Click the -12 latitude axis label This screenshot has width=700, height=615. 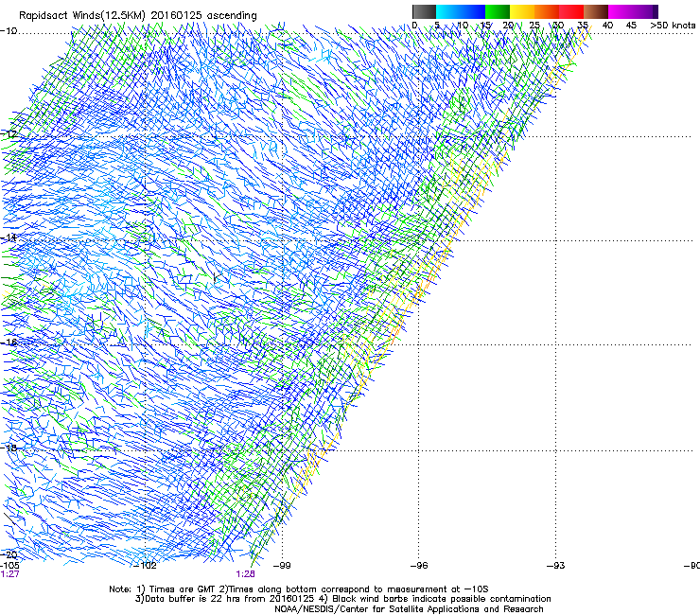(9, 134)
